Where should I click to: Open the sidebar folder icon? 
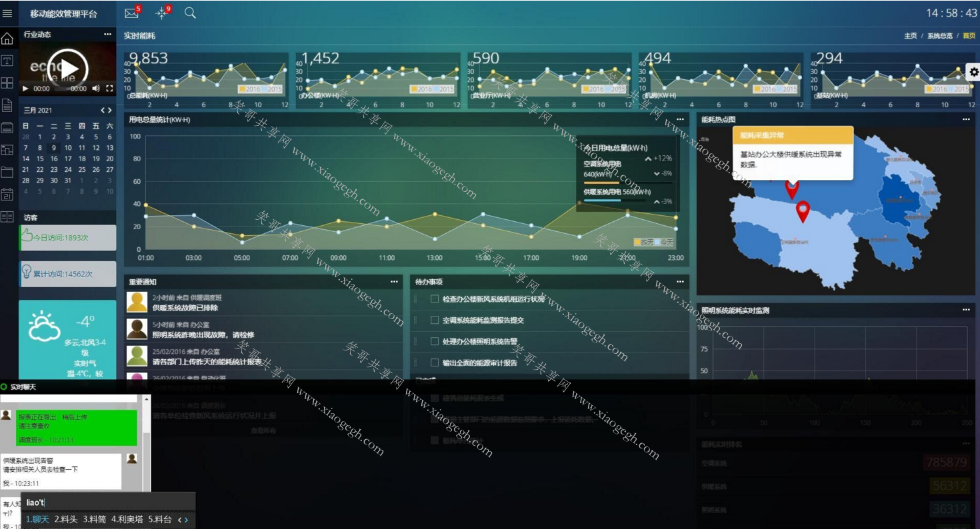[7, 172]
